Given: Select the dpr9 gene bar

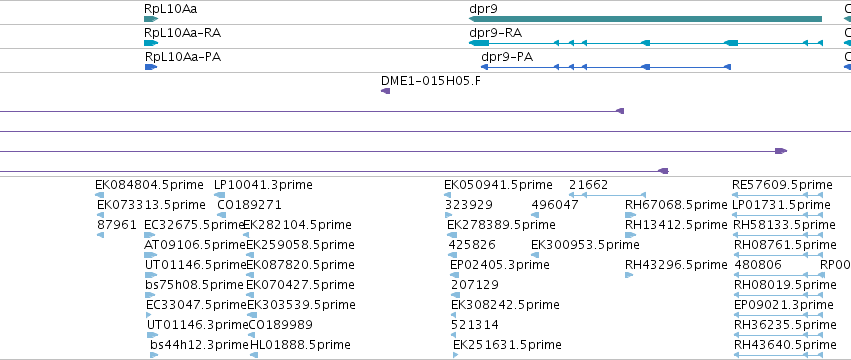Looking at the screenshot, I should [645, 19].
